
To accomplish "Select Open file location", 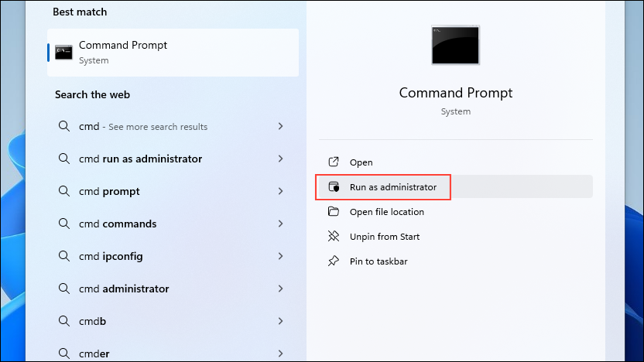I will (455, 212).
